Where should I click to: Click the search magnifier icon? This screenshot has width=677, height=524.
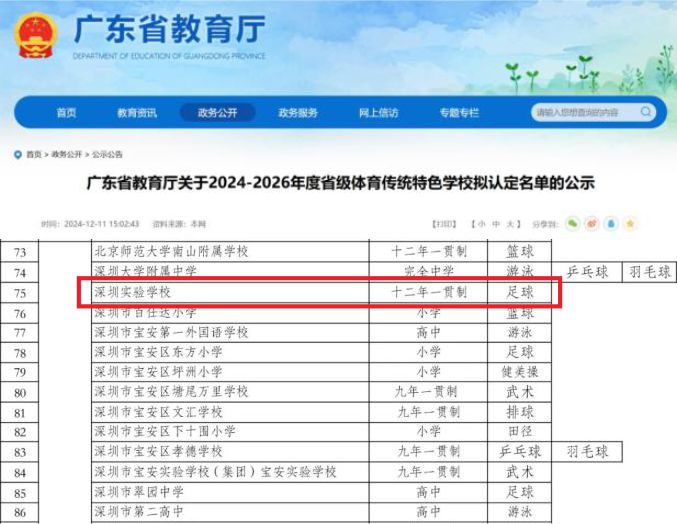coord(646,112)
